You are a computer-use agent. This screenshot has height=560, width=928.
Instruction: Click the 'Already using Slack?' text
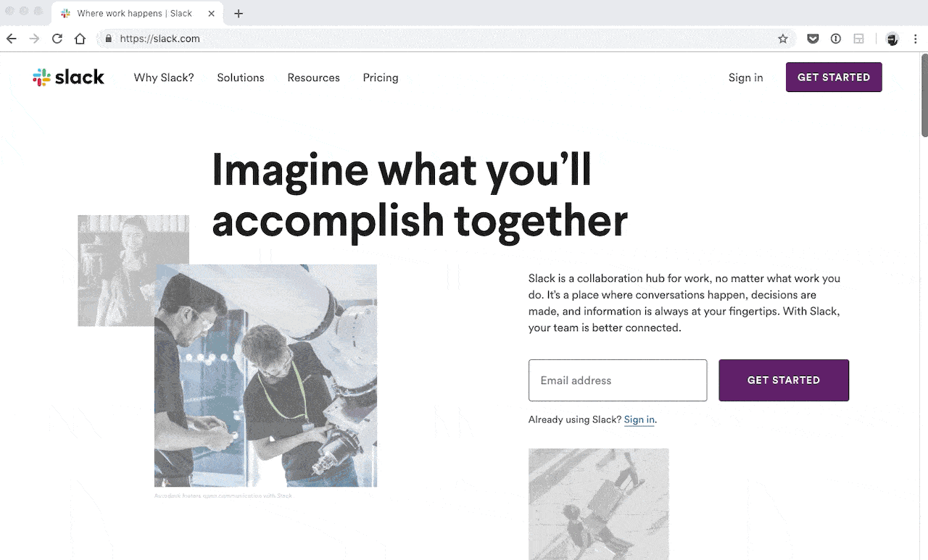575,419
